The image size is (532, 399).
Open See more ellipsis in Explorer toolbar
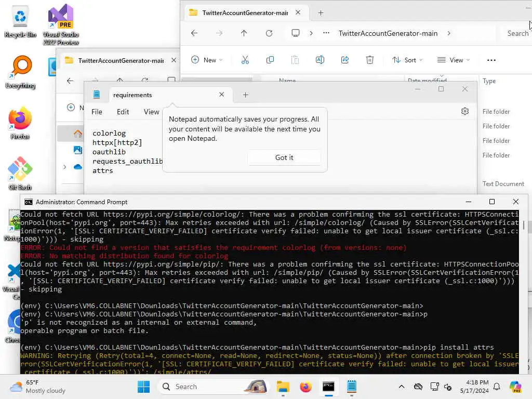(x=491, y=60)
